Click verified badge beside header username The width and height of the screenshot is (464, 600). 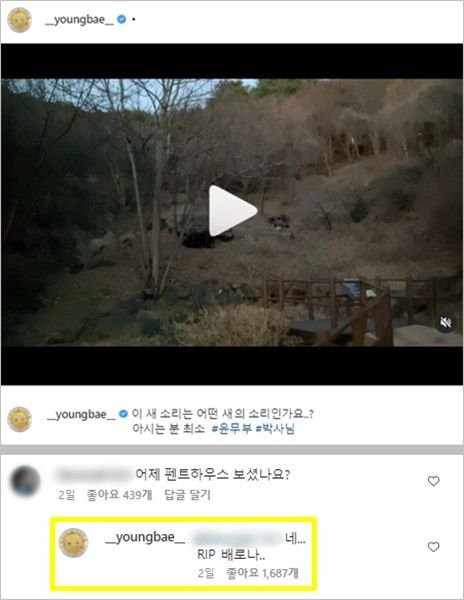click(x=122, y=19)
